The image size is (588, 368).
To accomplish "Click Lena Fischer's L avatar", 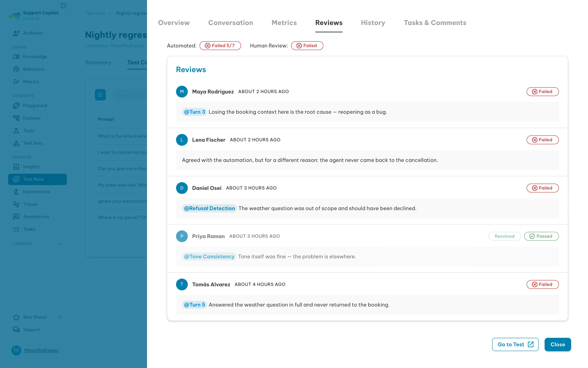I will tap(182, 140).
